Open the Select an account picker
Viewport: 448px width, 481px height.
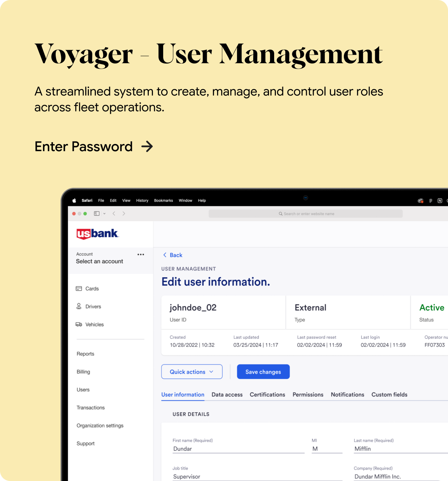[100, 261]
